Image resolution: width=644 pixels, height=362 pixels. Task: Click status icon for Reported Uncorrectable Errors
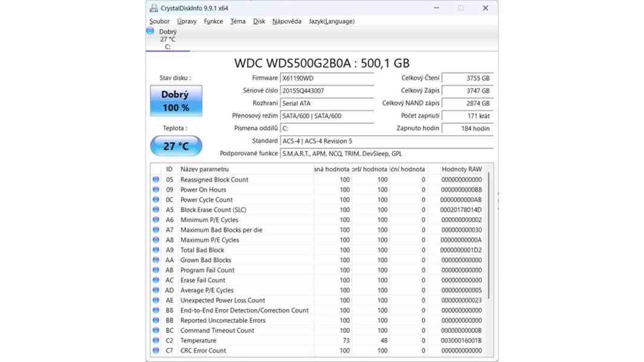tap(156, 320)
